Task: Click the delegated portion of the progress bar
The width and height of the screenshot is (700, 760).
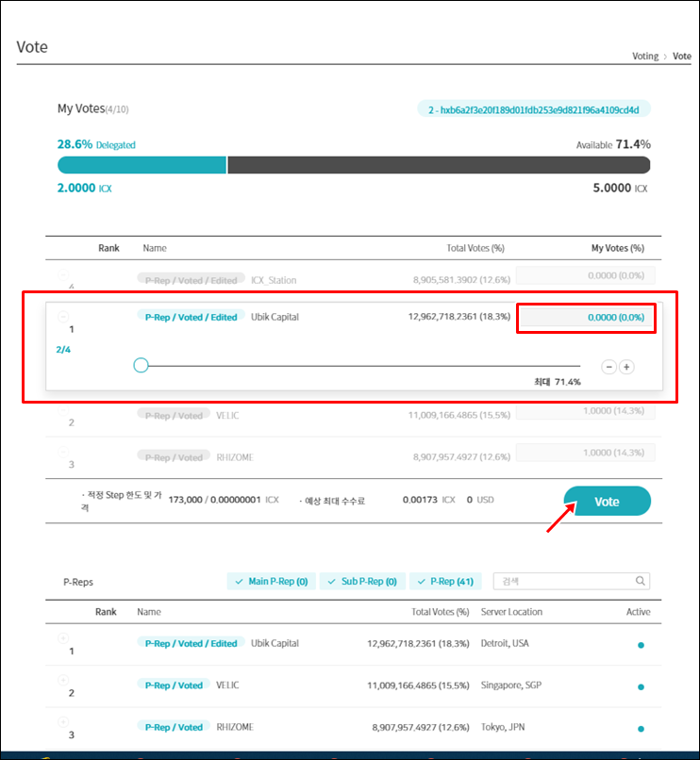Action: click(x=142, y=165)
